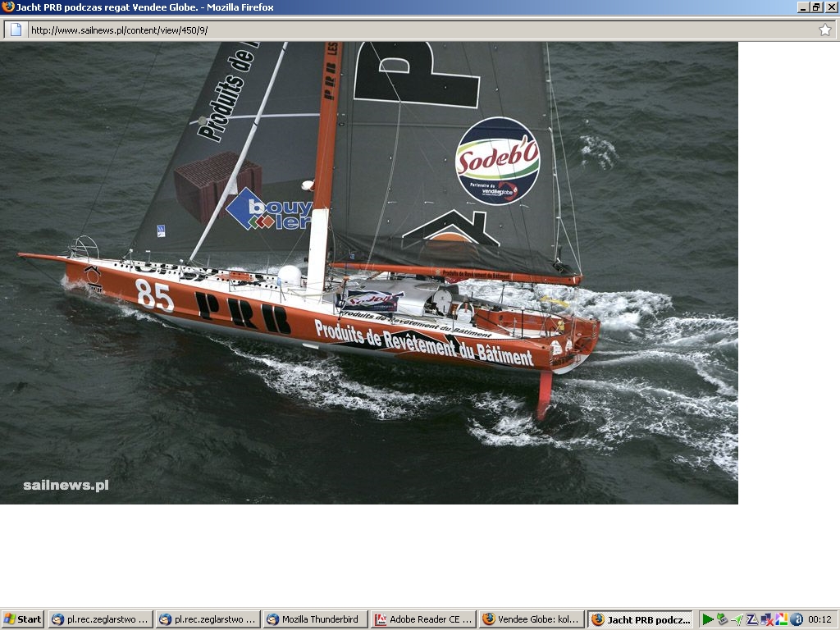
Task: Click the green paper plane tray icon
Action: click(x=737, y=620)
